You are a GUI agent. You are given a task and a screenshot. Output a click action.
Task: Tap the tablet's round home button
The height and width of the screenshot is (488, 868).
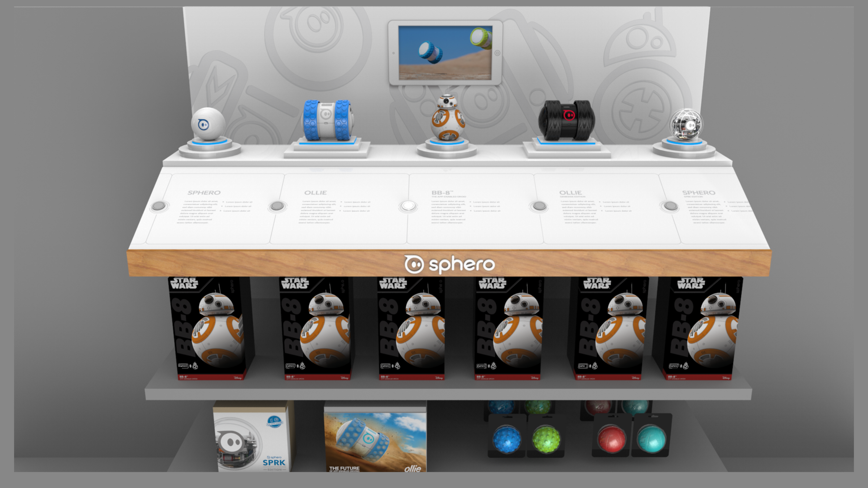[498, 53]
